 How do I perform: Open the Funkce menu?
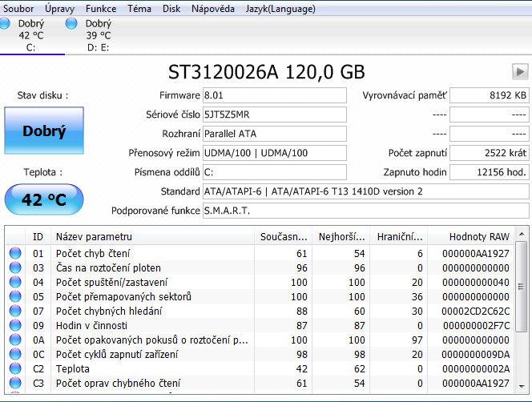pyautogui.click(x=101, y=9)
